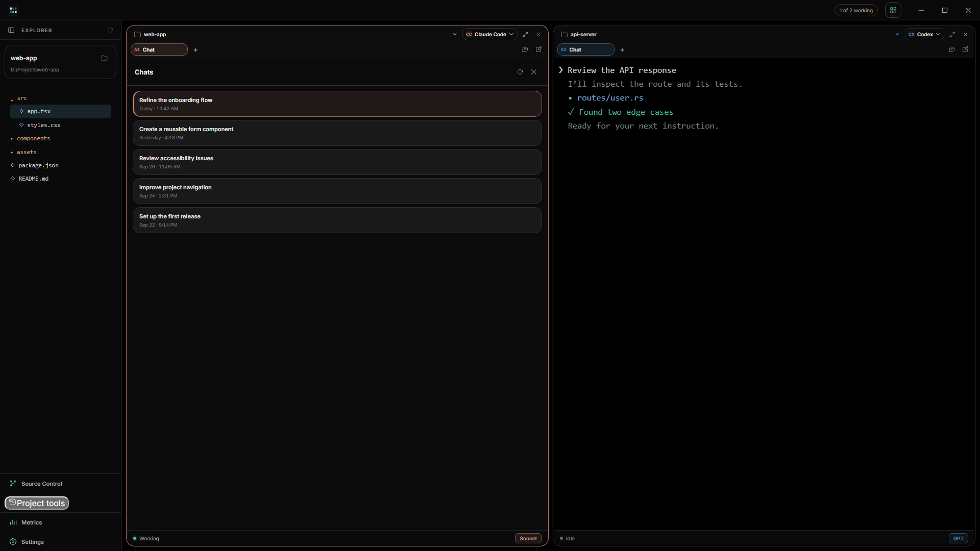Add a new tab in api-server pane
The image size is (980, 551).
click(x=622, y=50)
